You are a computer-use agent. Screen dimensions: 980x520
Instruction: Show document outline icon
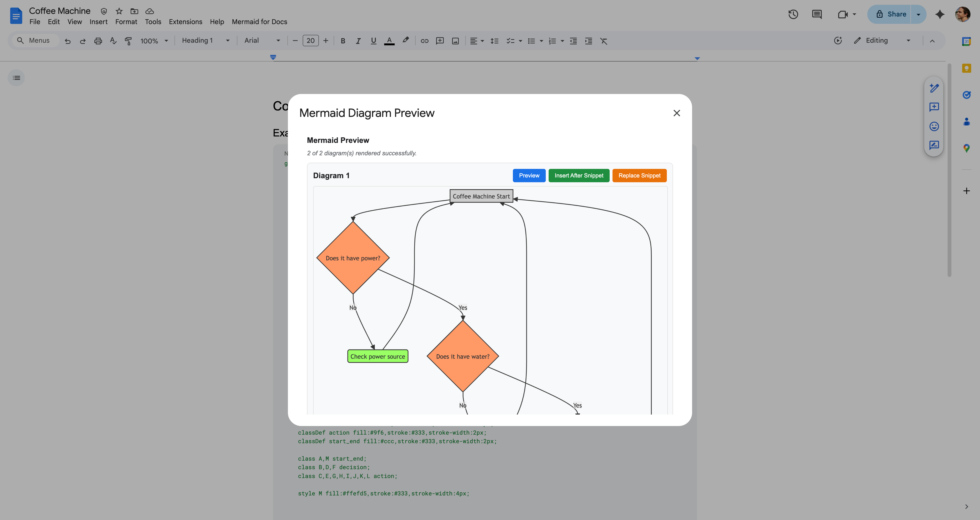point(16,78)
